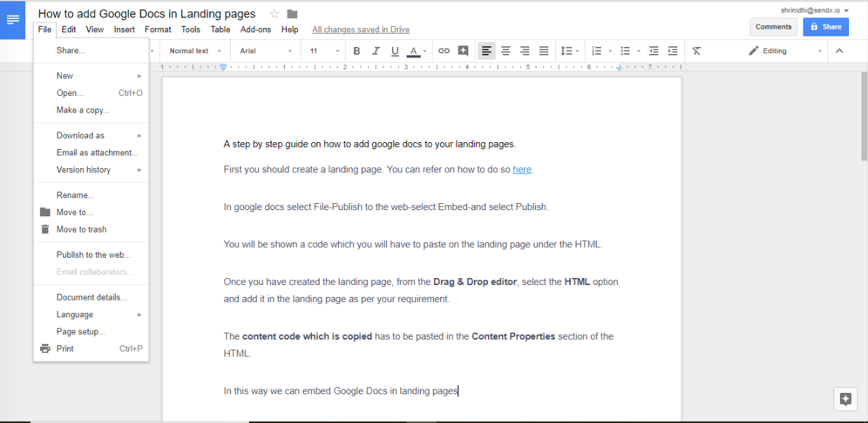The width and height of the screenshot is (868, 423).
Task: Open the line spacing options
Action: pos(569,51)
